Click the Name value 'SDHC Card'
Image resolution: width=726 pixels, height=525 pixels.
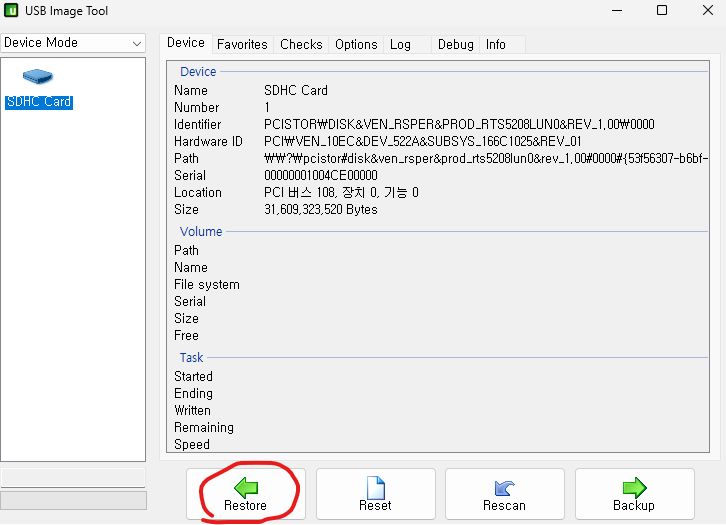[296, 90]
